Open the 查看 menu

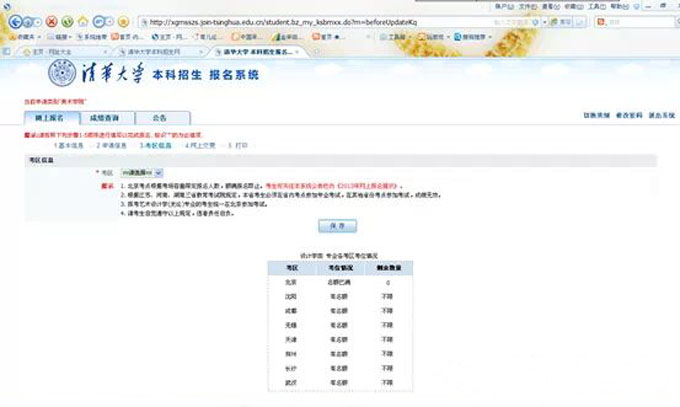point(550,7)
